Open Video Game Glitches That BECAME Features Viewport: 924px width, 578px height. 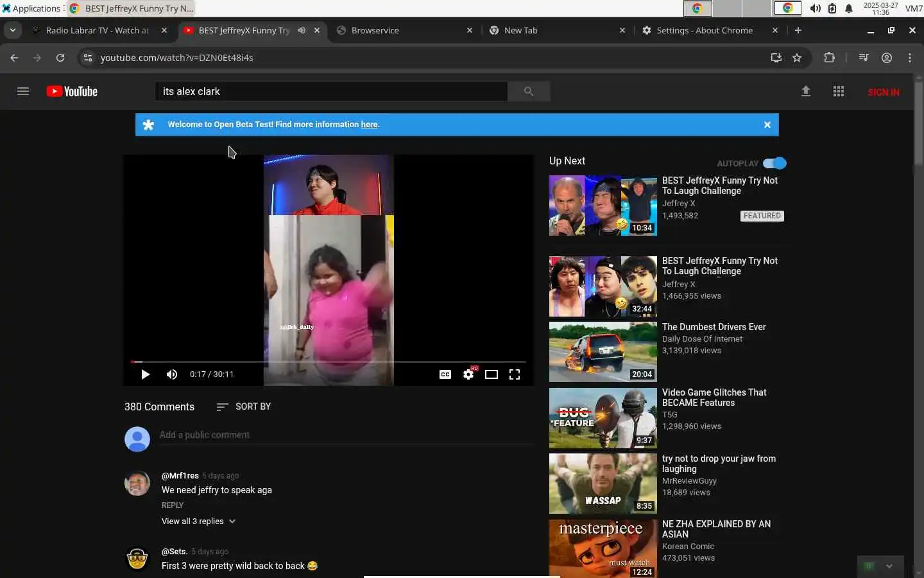coord(714,398)
